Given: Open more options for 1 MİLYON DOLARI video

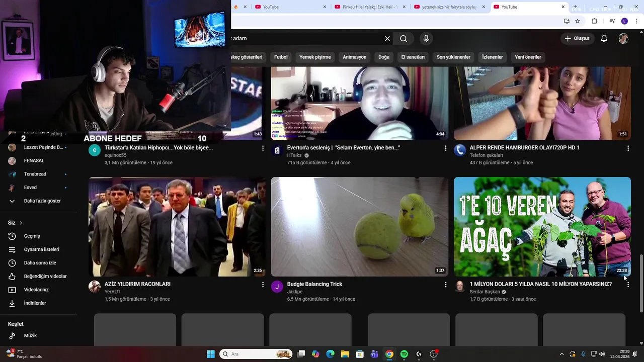Looking at the screenshot, I should 628,285.
